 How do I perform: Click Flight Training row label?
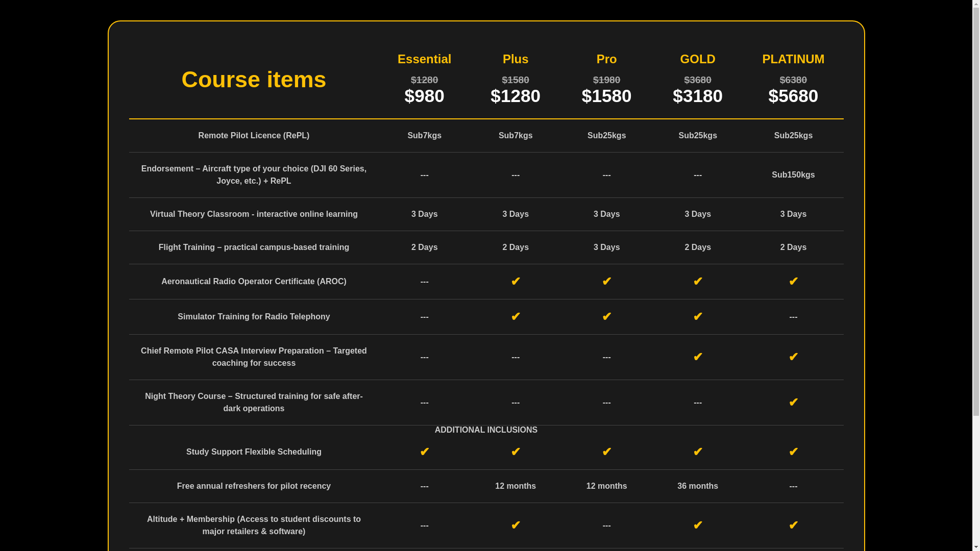tap(254, 247)
